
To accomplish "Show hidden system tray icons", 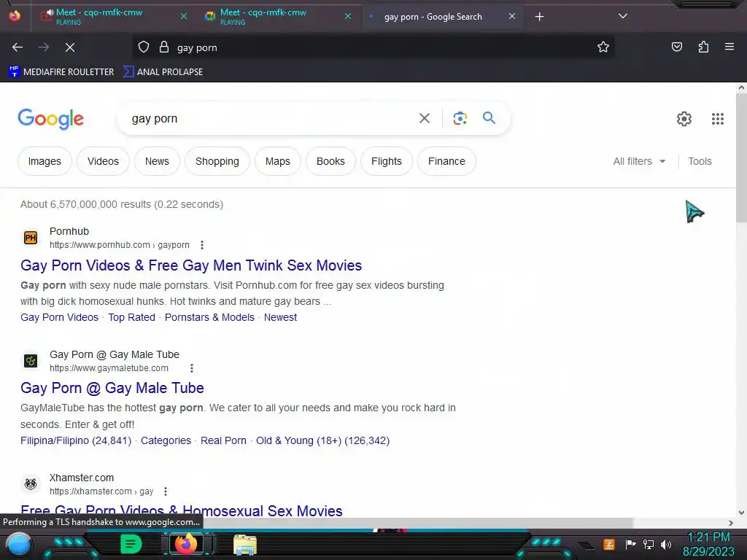I will [x=586, y=545].
